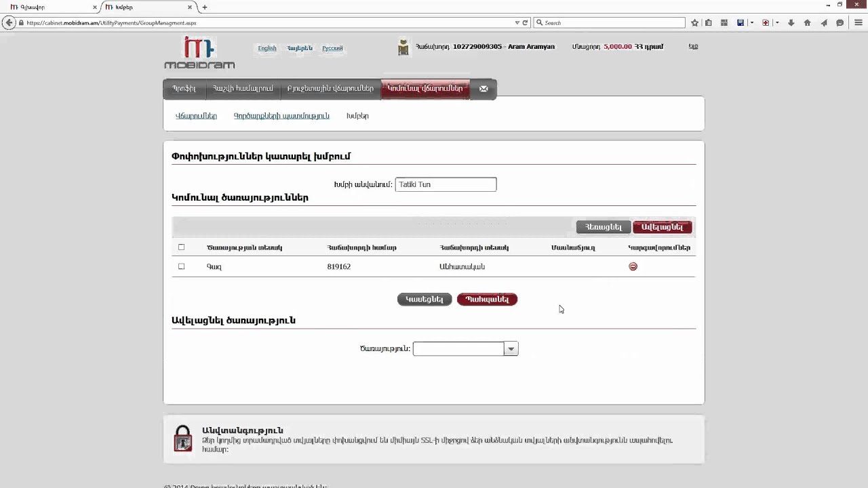Click the padlock security icon
Screen dimensions: 868x488
click(182, 438)
